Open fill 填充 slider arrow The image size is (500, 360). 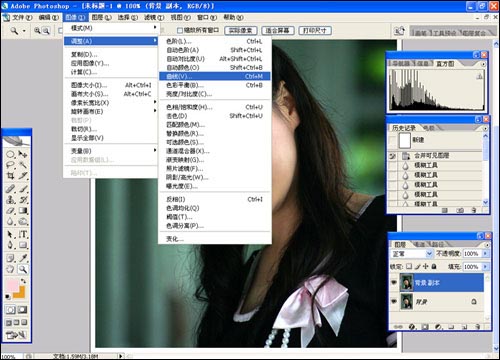point(485,267)
